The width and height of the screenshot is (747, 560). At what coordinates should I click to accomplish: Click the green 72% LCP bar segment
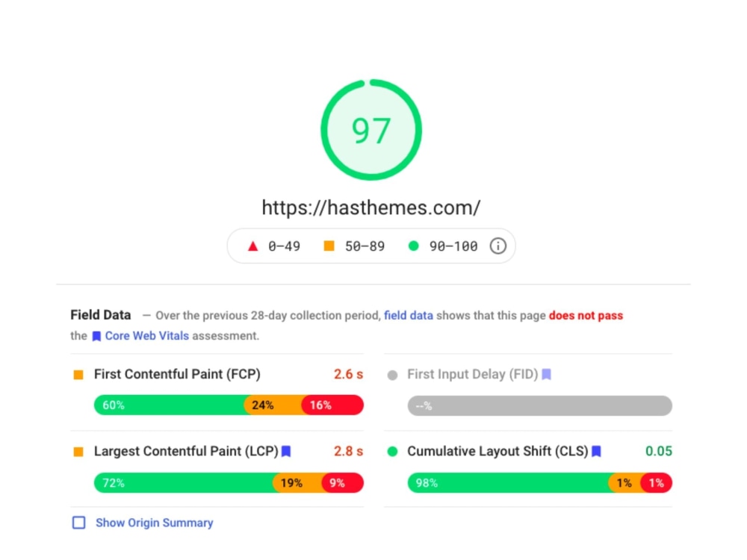click(184, 483)
